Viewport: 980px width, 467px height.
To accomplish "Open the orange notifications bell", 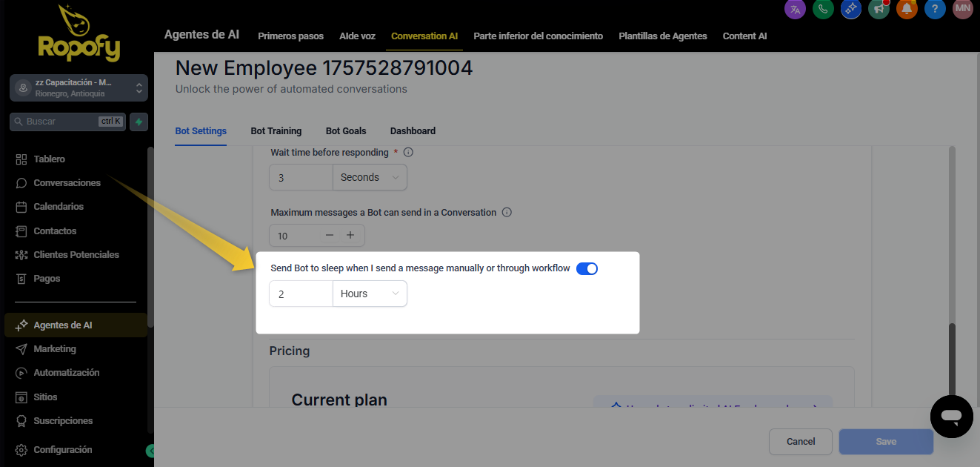I will tap(907, 9).
